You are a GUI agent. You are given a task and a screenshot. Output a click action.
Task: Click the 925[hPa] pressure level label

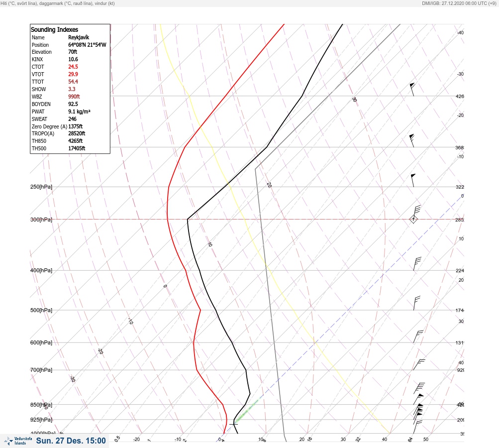[x=41, y=420]
